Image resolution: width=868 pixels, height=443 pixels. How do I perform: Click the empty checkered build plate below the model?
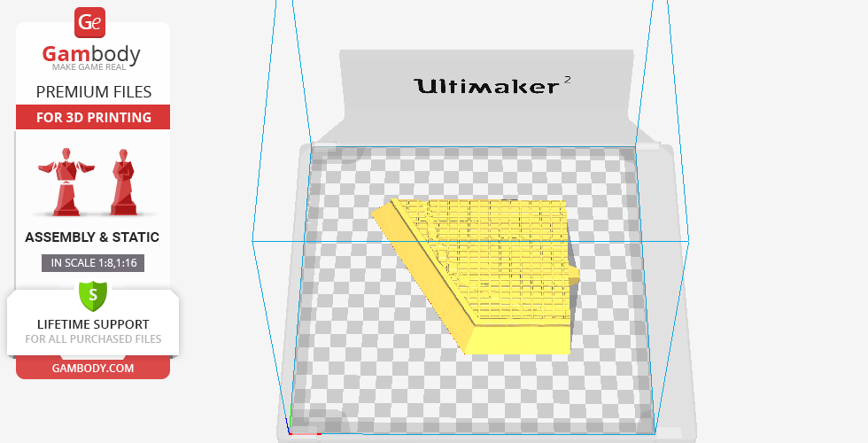click(x=469, y=390)
